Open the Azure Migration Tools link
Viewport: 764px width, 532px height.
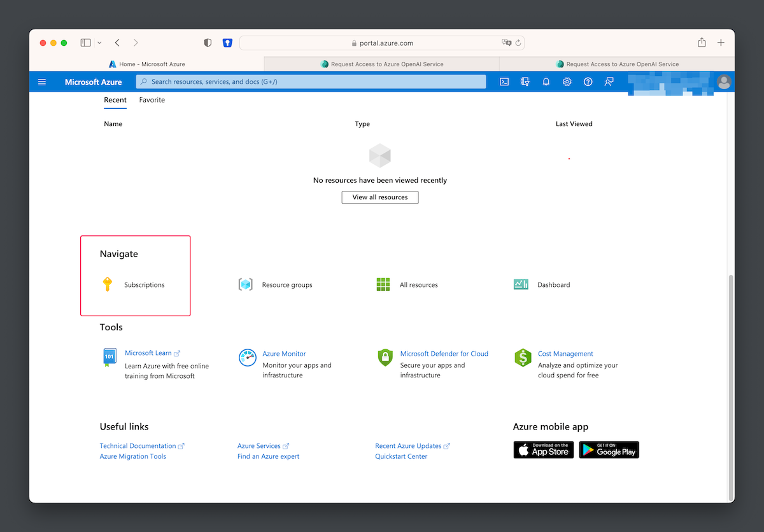click(133, 456)
